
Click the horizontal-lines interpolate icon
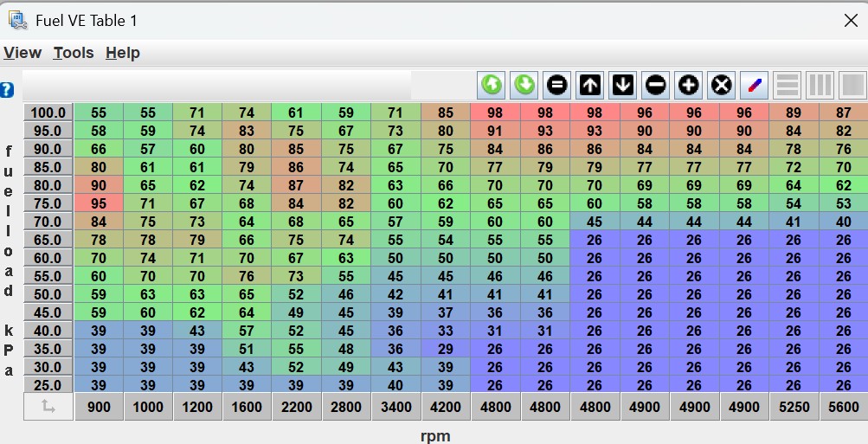[788, 86]
